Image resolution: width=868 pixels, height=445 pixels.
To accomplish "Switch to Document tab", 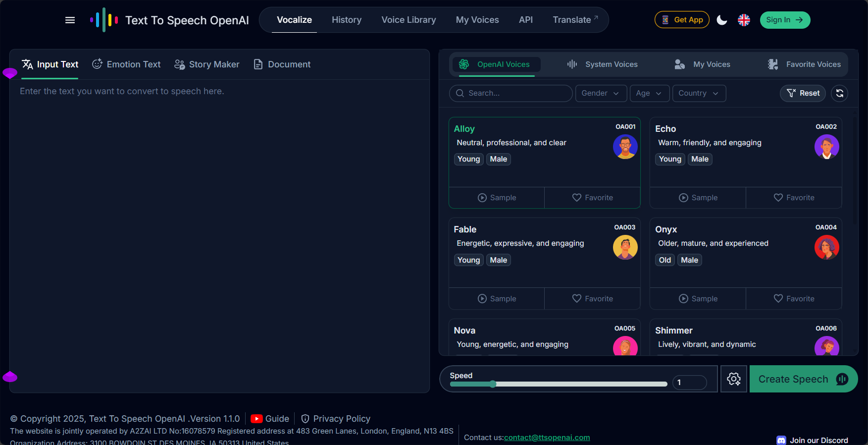I will click(282, 64).
